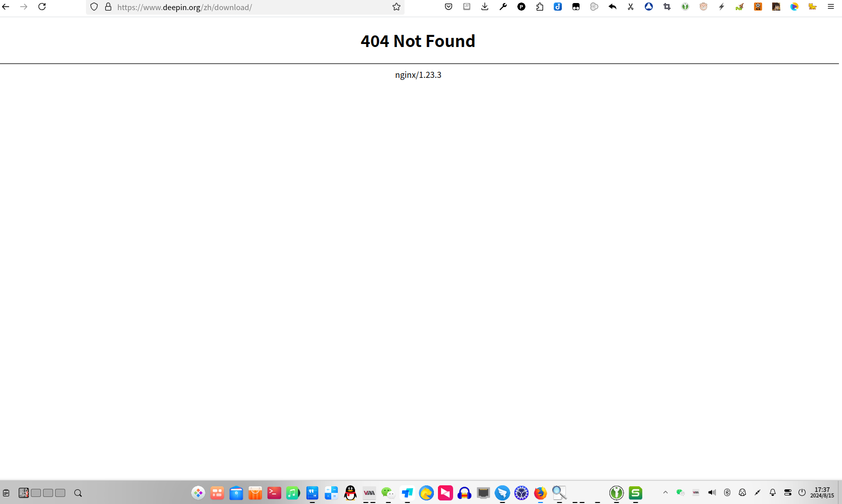Open the notification bell in tray
Image resolution: width=842 pixels, height=504 pixels.
pos(773,492)
